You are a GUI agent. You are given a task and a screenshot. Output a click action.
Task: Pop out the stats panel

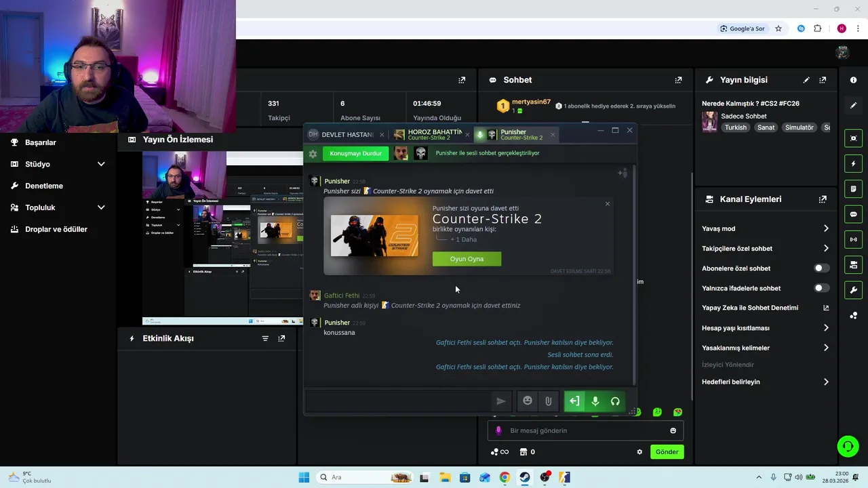tap(462, 80)
